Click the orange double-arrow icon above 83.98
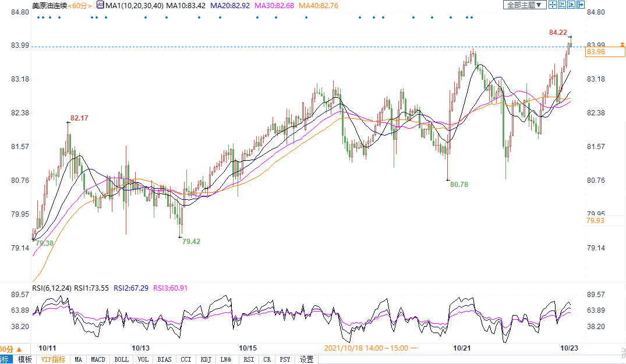 tap(623, 45)
